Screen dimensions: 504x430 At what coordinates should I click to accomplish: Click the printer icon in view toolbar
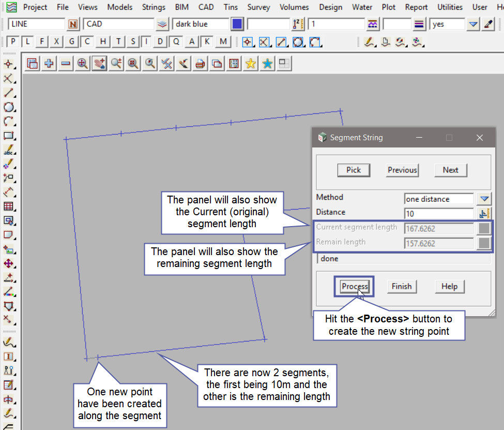point(200,64)
